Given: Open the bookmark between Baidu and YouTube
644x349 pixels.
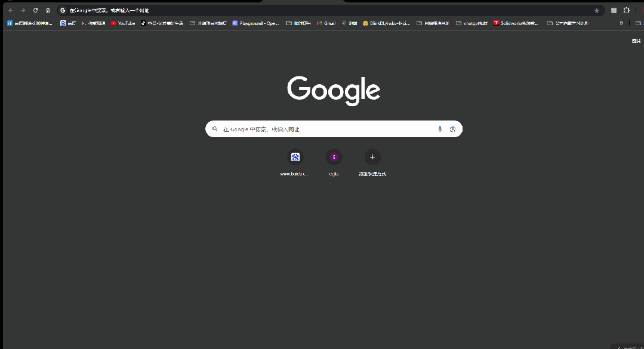Looking at the screenshot, I should [x=93, y=23].
